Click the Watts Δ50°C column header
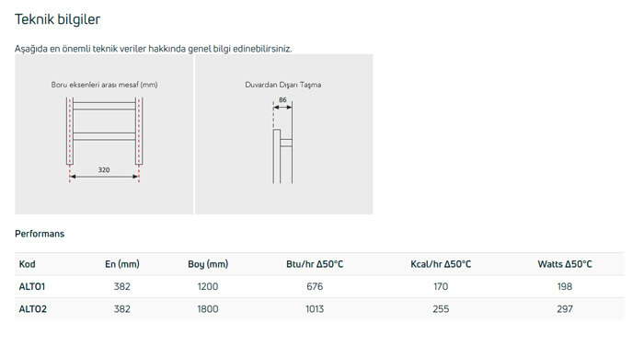Image resolution: width=644 pixels, height=346 pixels. pyautogui.click(x=565, y=264)
